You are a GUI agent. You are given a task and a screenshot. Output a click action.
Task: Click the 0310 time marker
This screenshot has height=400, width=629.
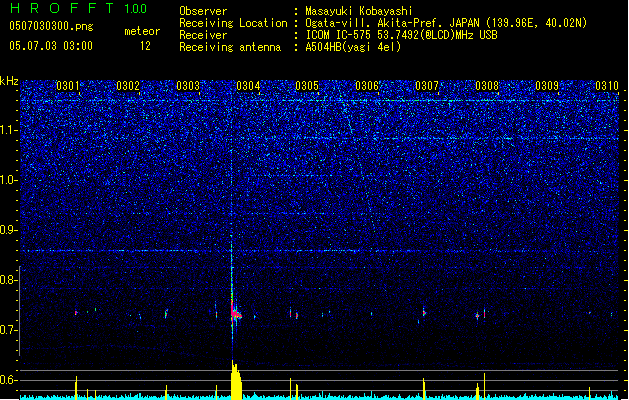pos(607,86)
